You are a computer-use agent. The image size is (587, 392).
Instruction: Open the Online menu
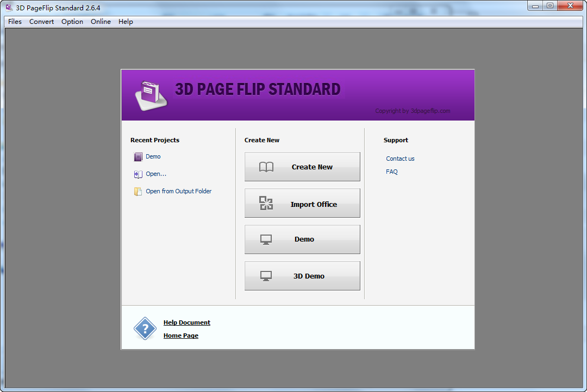[x=101, y=21]
